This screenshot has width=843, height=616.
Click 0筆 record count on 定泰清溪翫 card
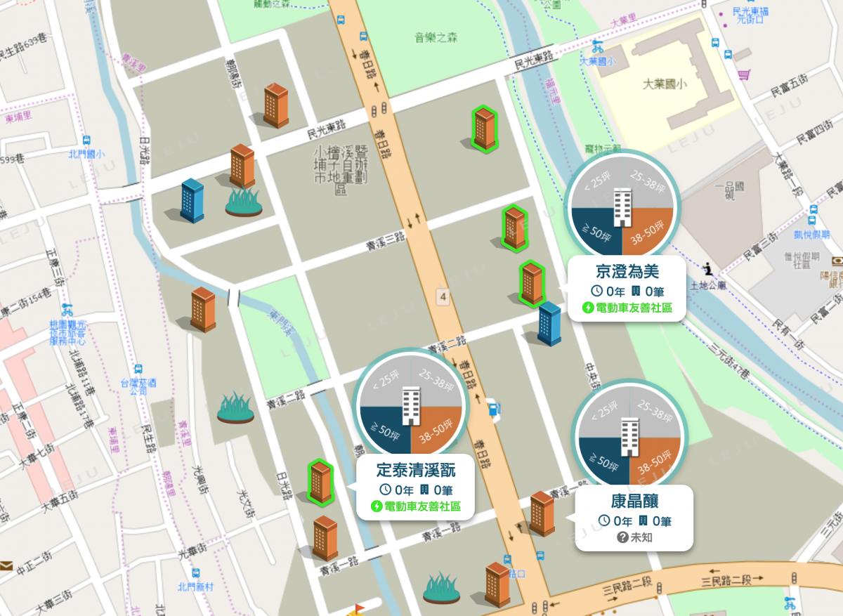(436, 490)
